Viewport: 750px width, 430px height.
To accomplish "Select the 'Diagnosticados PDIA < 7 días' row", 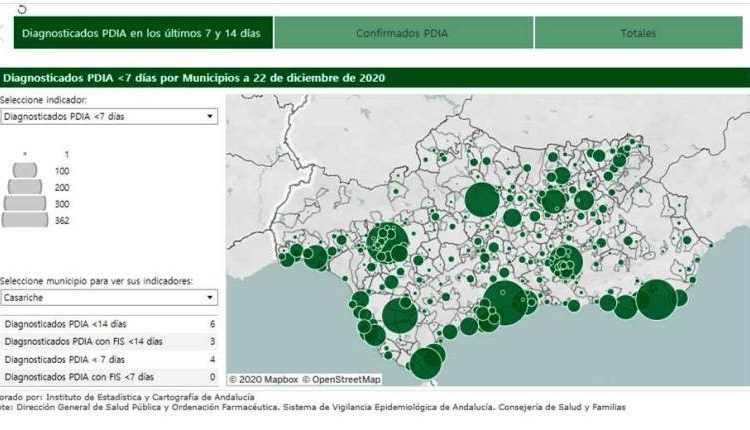I will pos(108,359).
